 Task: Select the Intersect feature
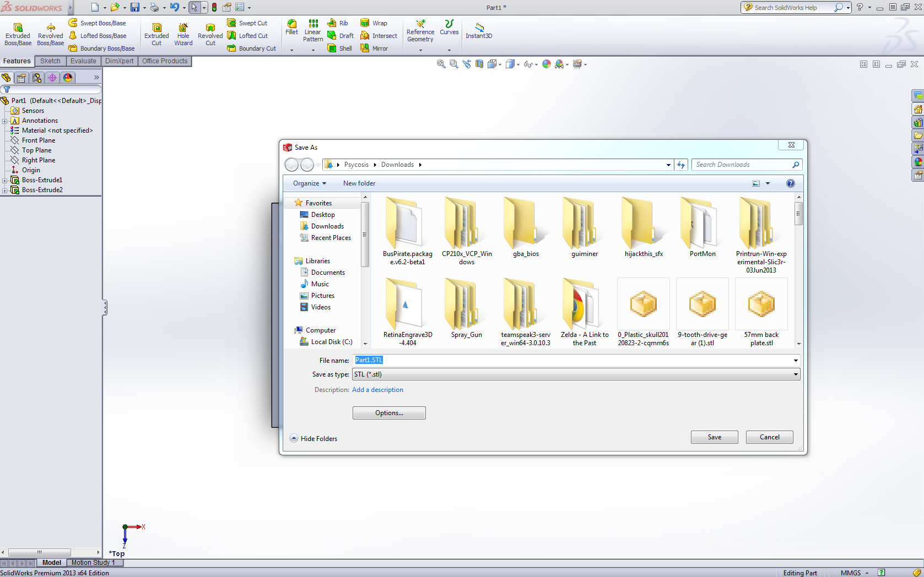(379, 36)
